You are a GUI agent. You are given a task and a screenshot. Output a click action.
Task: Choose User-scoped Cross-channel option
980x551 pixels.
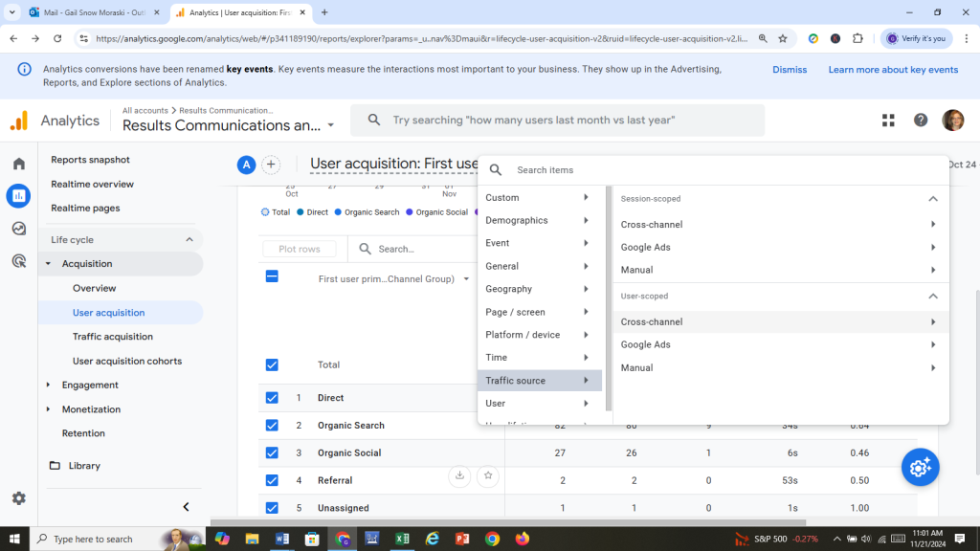(780, 321)
